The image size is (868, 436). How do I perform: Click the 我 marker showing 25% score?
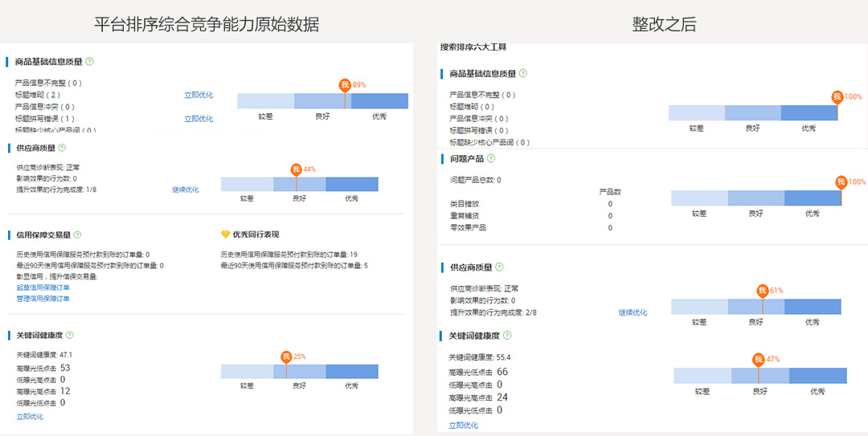[x=286, y=357]
